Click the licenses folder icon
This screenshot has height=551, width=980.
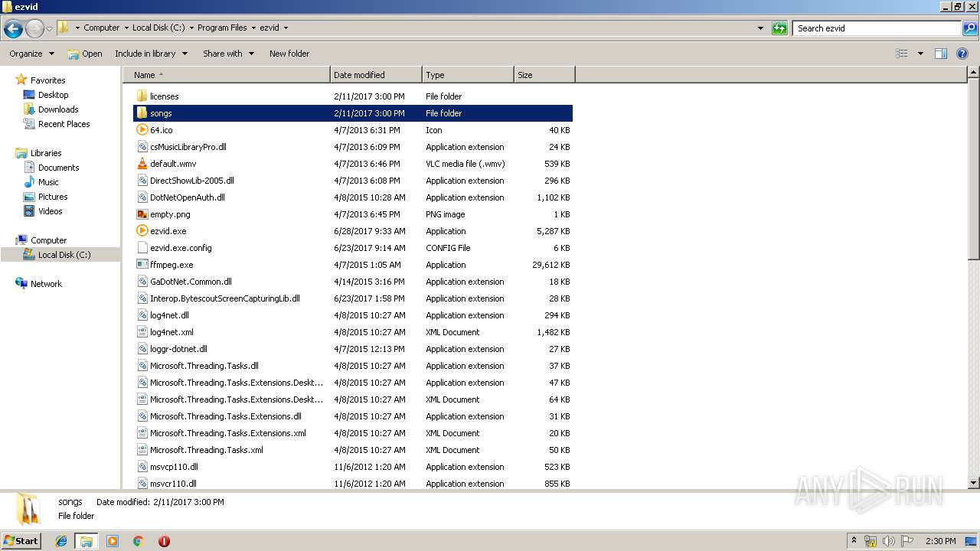142,96
